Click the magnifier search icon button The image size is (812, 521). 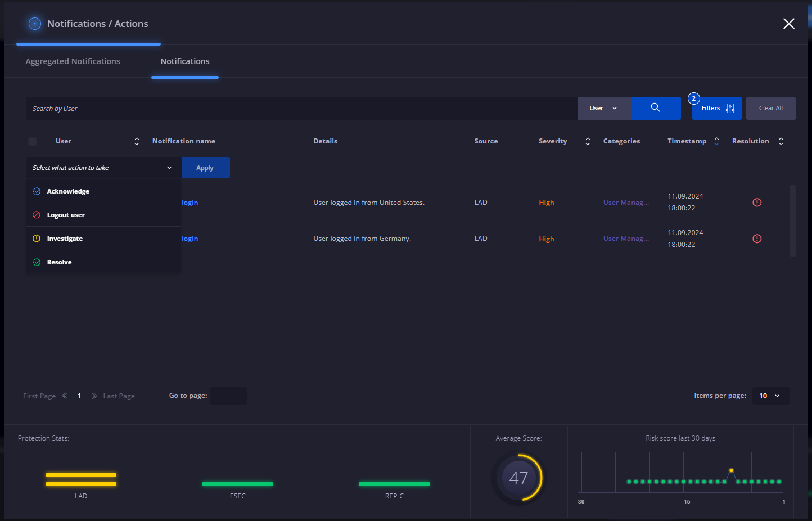point(656,108)
